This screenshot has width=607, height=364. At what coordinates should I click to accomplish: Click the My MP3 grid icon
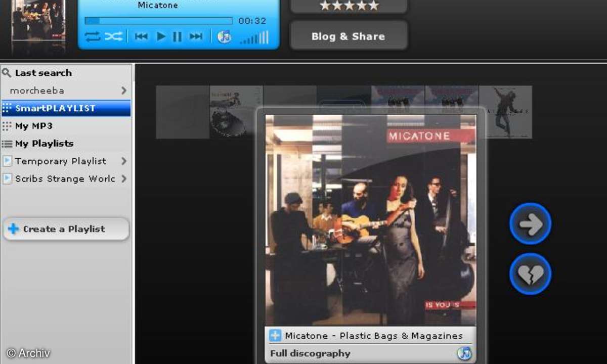point(7,126)
